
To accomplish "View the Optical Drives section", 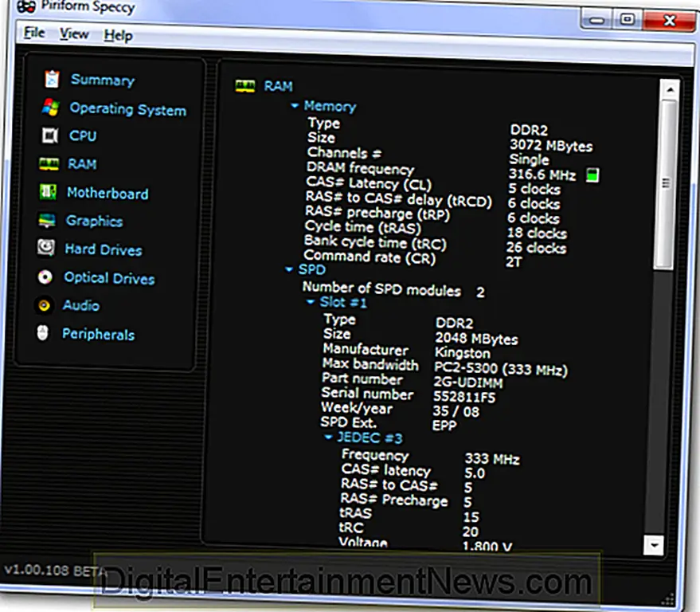I will point(109,278).
